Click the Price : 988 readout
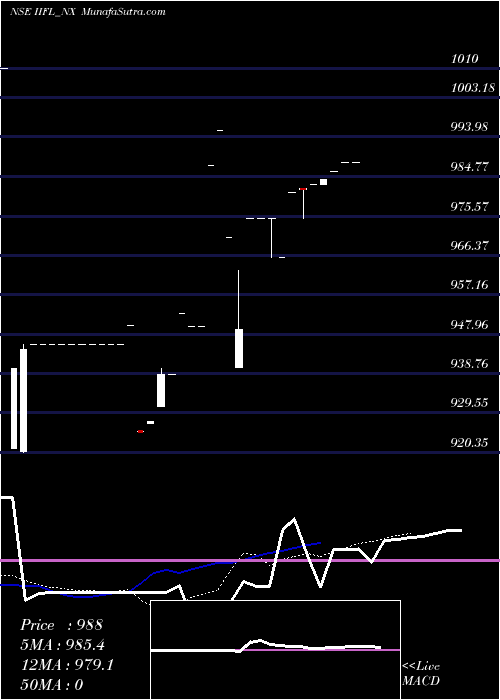Screen dimensions: 500x700 pos(62,625)
